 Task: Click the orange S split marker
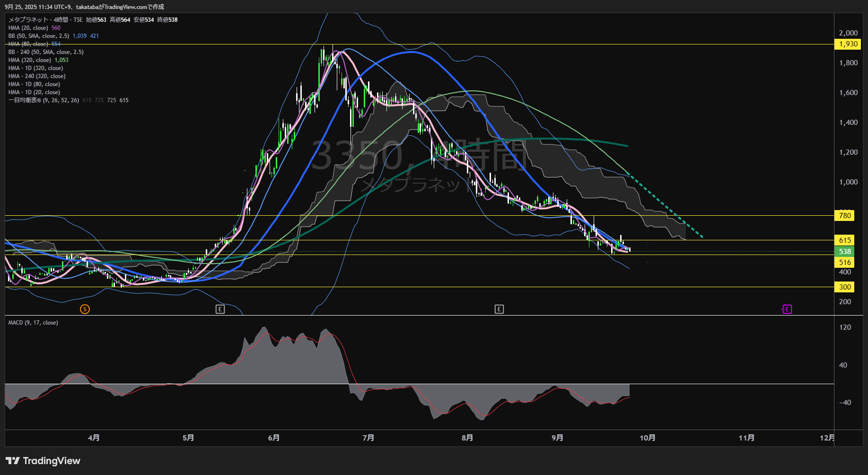tap(85, 309)
